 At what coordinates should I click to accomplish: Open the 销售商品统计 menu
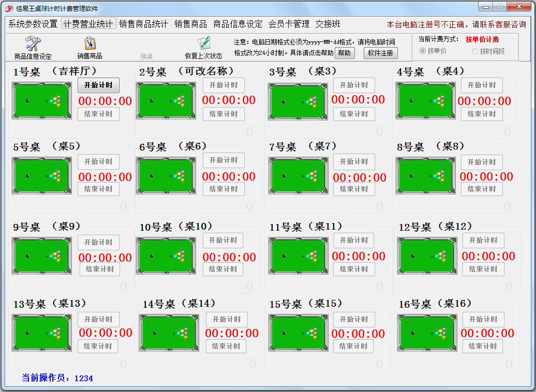click(144, 24)
